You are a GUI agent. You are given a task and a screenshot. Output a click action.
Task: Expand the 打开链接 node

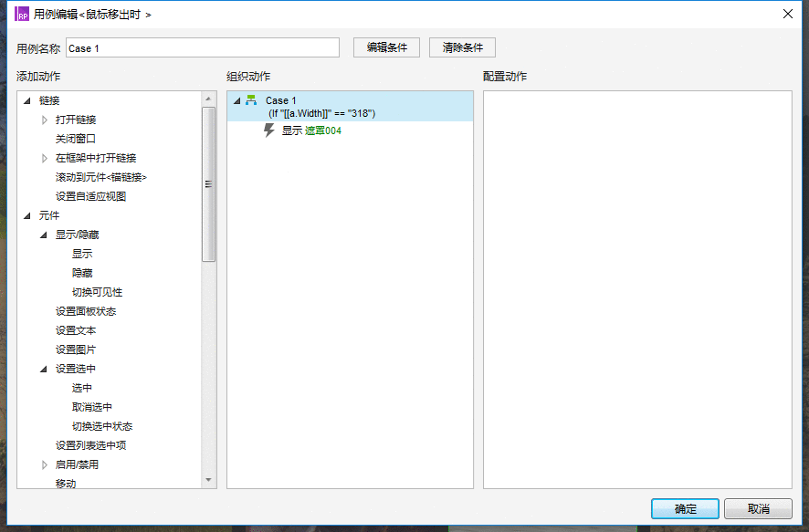point(45,120)
